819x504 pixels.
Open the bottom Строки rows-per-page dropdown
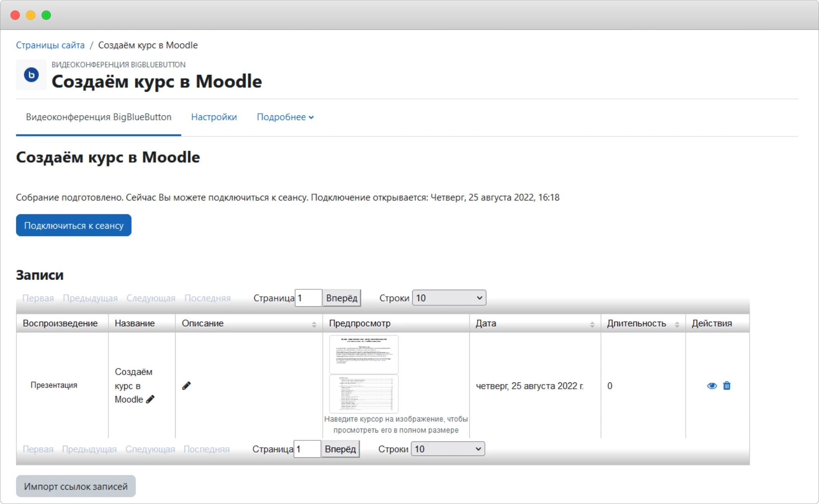point(447,449)
